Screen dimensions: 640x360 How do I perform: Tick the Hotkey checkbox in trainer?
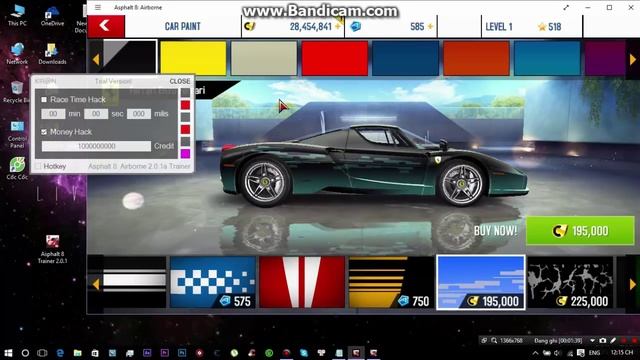click(38, 166)
